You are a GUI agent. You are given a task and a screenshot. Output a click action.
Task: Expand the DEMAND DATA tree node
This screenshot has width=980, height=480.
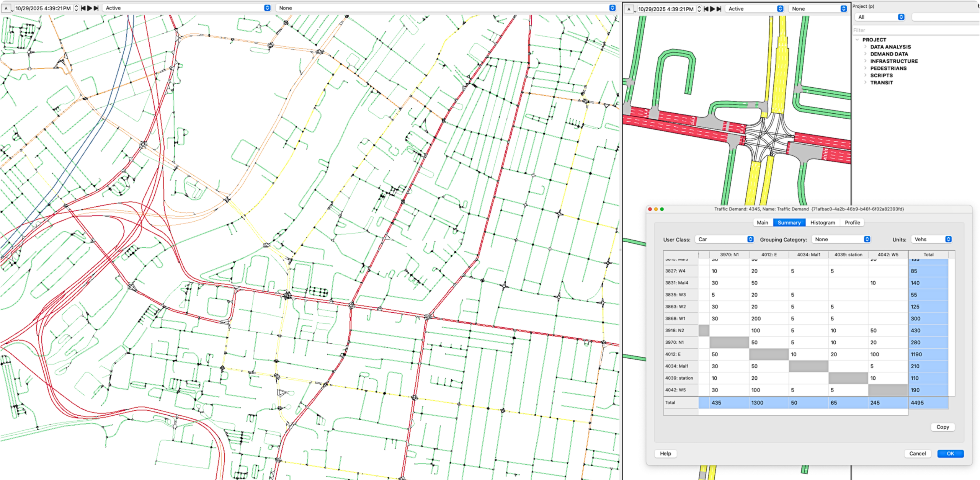pyautogui.click(x=865, y=54)
